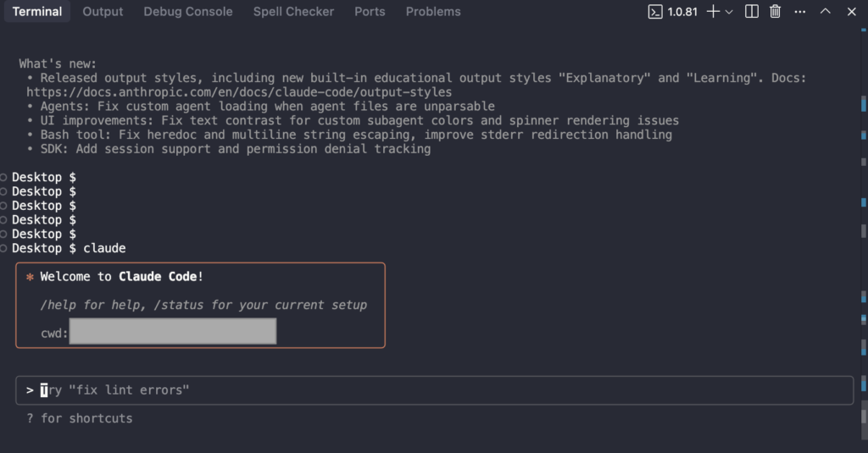Open the output-styles docs URL

(239, 92)
